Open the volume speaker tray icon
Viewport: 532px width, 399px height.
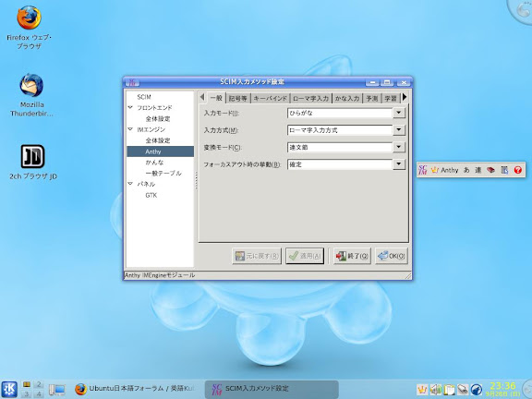point(436,390)
